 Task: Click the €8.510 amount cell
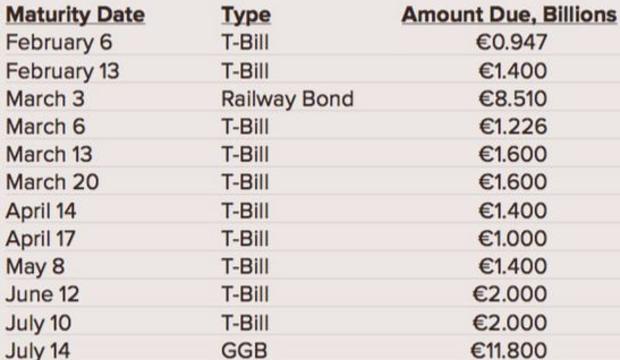[513, 99]
